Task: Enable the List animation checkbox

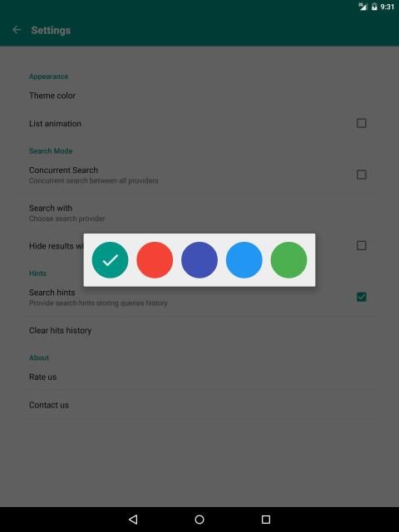Action: (362, 123)
